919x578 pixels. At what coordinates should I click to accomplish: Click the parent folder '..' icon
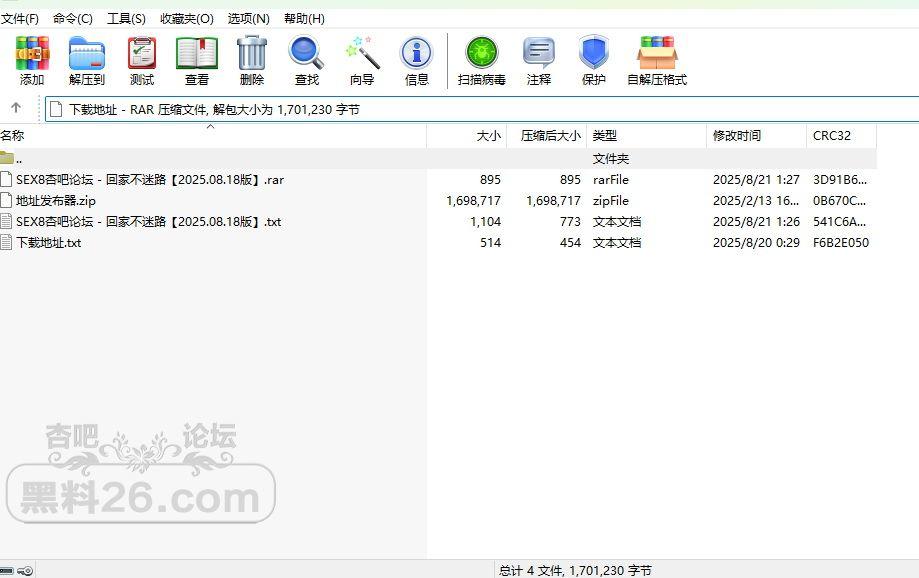tap(7, 158)
